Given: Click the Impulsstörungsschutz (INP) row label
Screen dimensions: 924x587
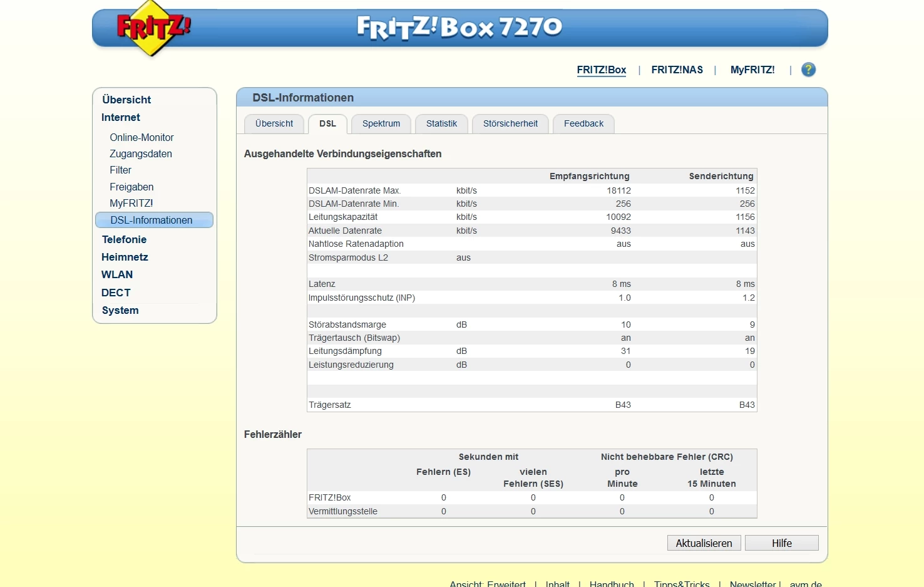Looking at the screenshot, I should click(362, 298).
